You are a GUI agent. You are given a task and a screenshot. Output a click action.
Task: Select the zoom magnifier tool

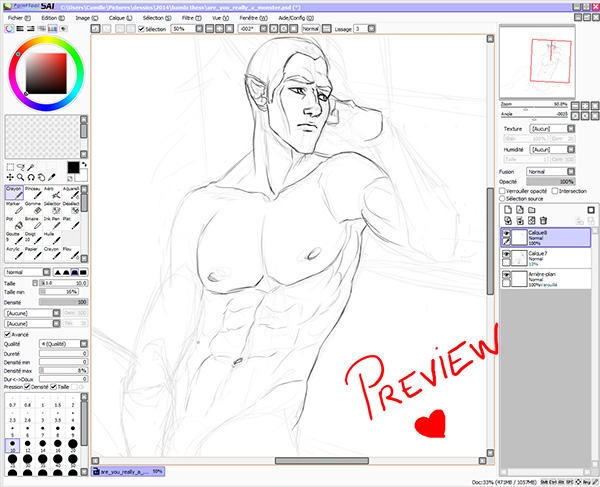coord(21,177)
